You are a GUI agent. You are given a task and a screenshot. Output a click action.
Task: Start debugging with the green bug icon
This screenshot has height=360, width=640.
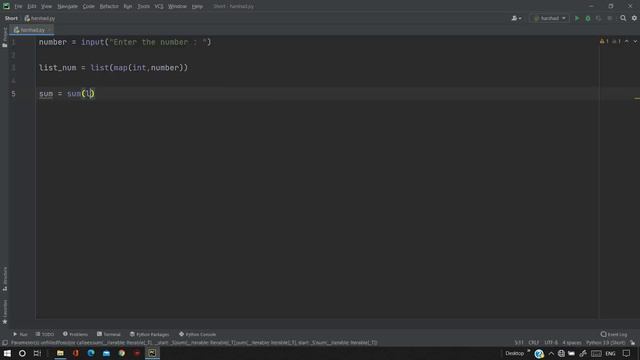pos(588,18)
